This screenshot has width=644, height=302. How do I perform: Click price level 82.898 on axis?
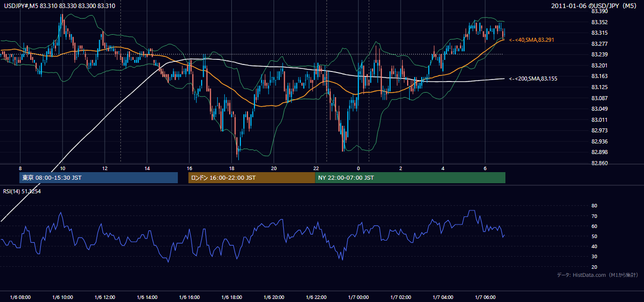[599, 152]
